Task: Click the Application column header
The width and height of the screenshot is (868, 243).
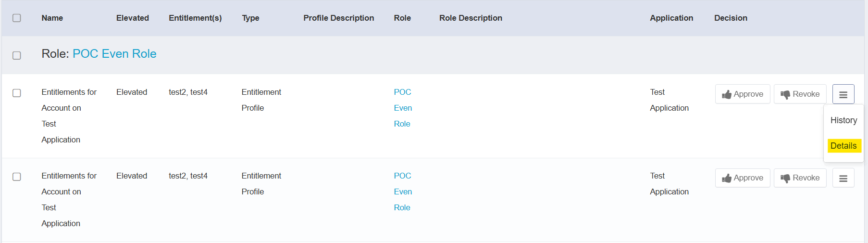Action: point(671,18)
